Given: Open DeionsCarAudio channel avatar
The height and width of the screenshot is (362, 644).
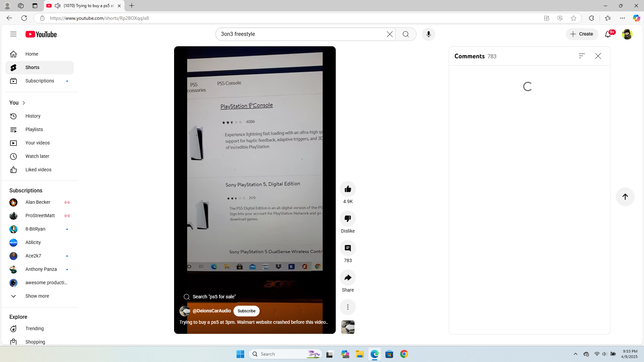Looking at the screenshot, I should click(185, 311).
